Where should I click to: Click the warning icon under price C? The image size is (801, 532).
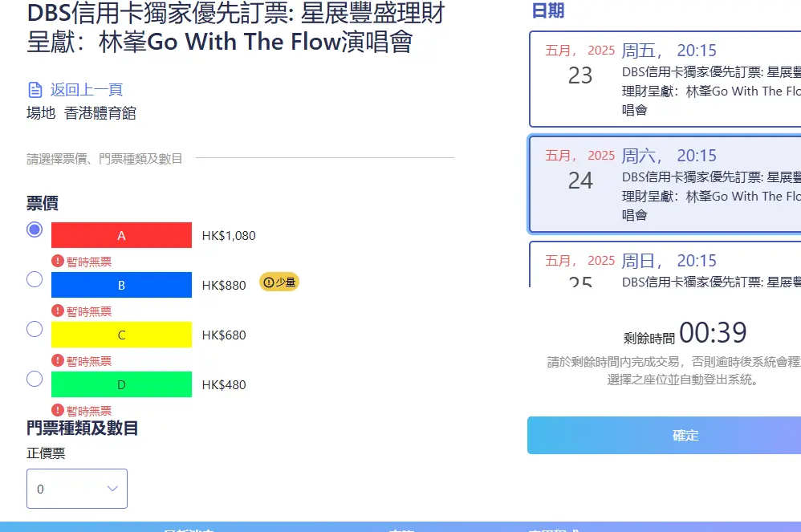(x=58, y=360)
